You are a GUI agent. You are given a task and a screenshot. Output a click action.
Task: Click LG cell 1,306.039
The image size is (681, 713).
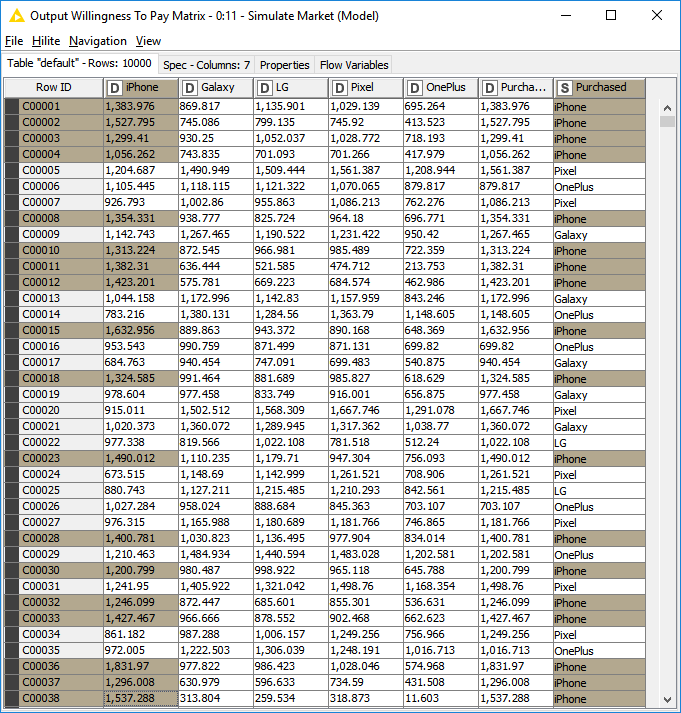[x=291, y=651]
